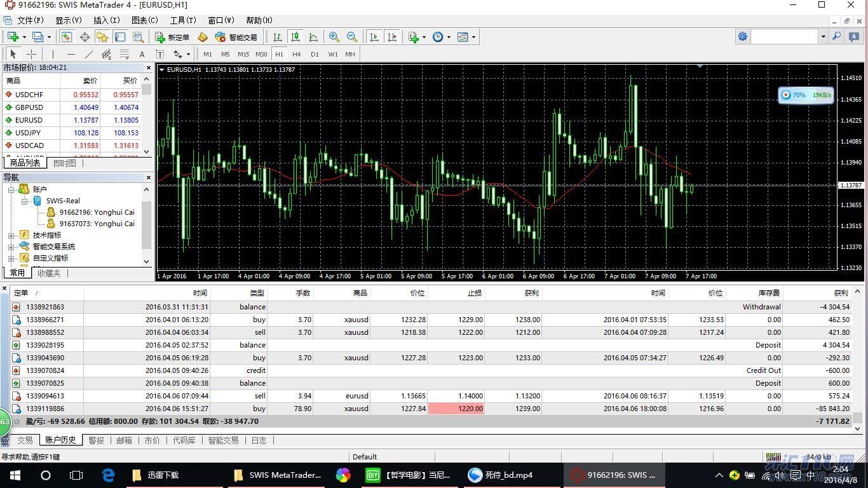The width and height of the screenshot is (868, 488).
Task: Click the red stop-loss cell 1220.00
Action: 456,409
